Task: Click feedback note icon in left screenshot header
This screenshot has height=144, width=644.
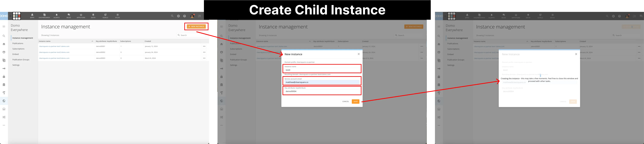Action: (x=200, y=16)
